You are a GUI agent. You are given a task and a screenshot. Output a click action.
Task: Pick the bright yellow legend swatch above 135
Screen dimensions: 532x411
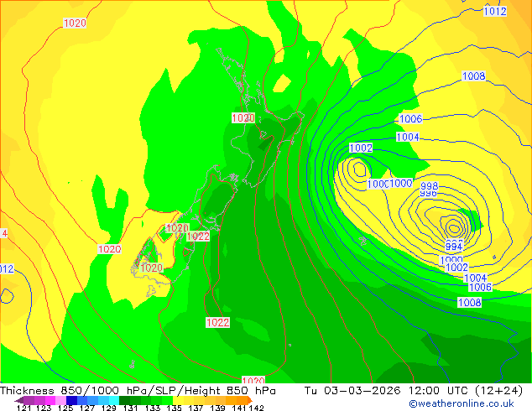click(x=178, y=400)
